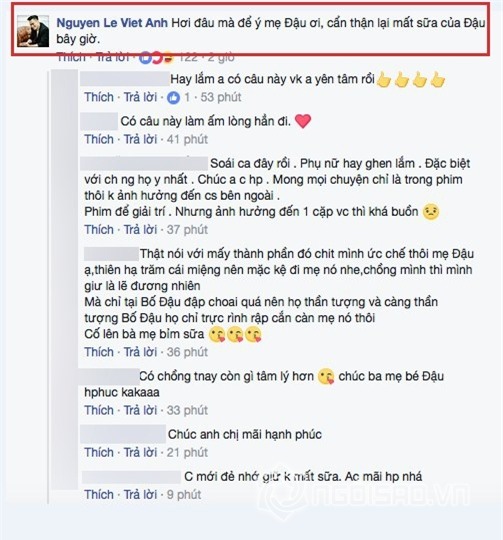This screenshot has height=540, width=503.
Task: Click Trả lời on the 41 phút comment
Action: pyautogui.click(x=140, y=139)
